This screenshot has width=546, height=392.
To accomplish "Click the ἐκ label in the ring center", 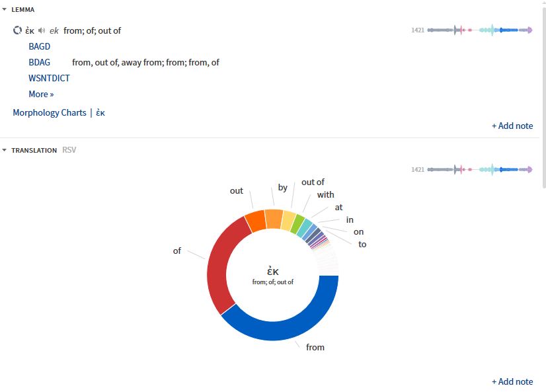I will click(272, 271).
